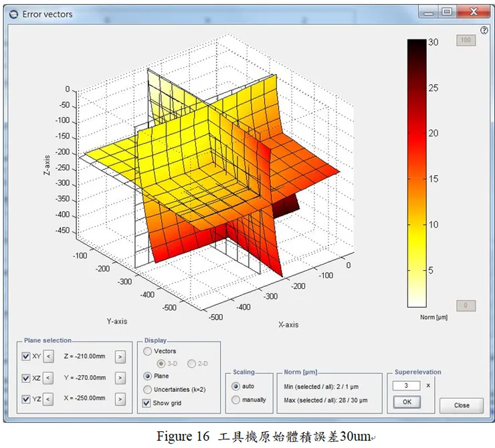
Task: Click the colorbar lower limit 0 field
Action: (x=466, y=306)
